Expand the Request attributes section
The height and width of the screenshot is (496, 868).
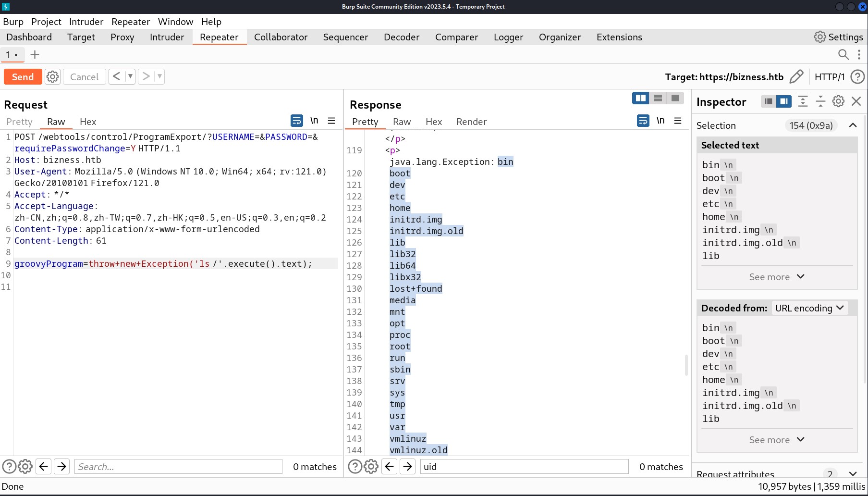pyautogui.click(x=853, y=474)
